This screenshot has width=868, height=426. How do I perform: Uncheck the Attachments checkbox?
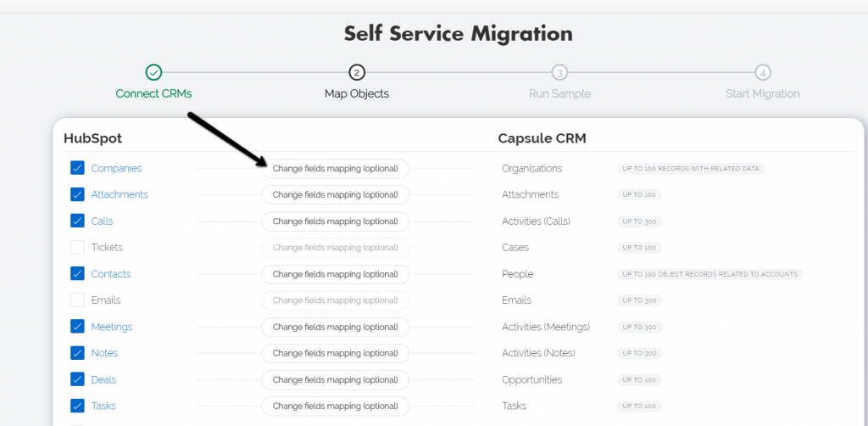77,194
